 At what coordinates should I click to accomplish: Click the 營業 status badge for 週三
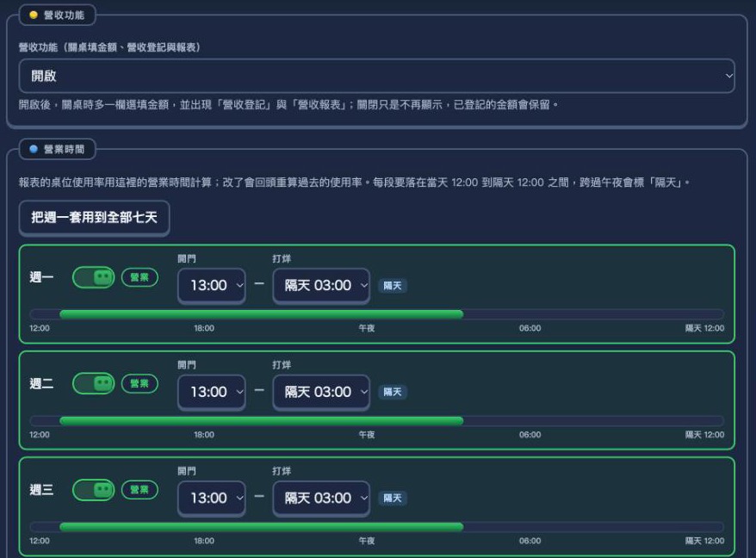point(139,490)
